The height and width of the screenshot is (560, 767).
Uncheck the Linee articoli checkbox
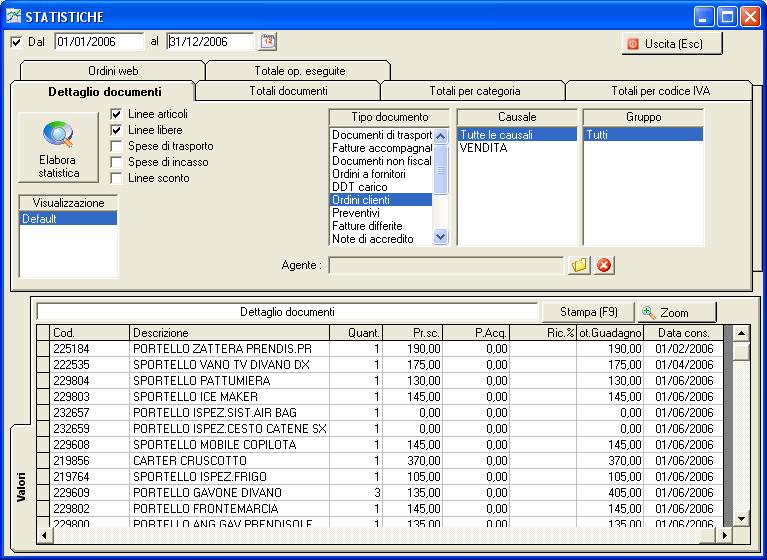pyautogui.click(x=117, y=114)
